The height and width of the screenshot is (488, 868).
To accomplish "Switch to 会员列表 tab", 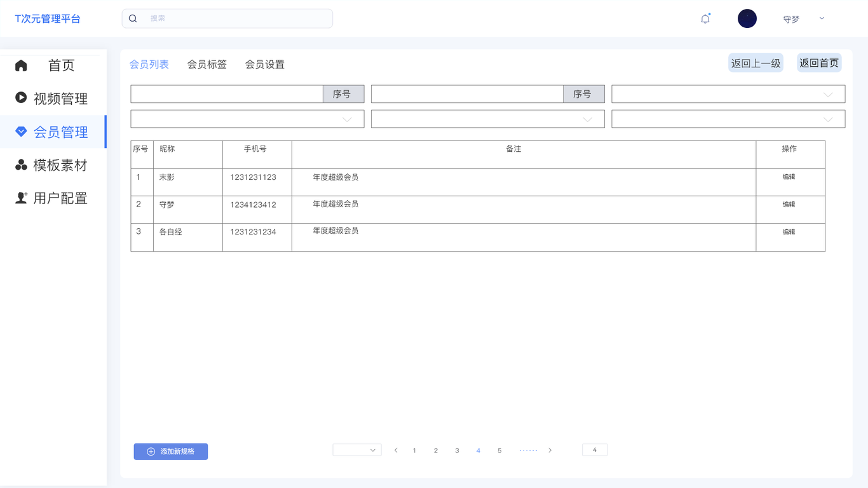I will point(149,64).
